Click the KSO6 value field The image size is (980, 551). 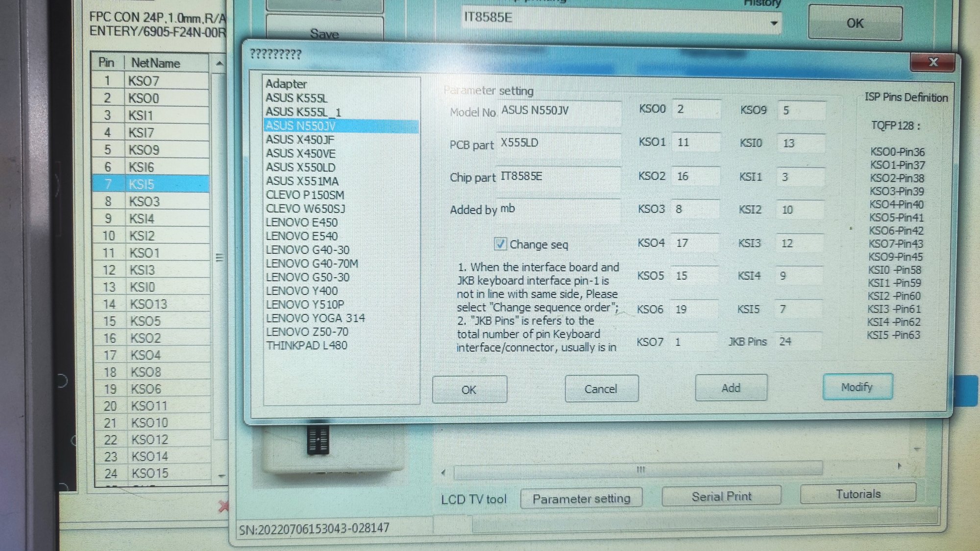(x=694, y=309)
